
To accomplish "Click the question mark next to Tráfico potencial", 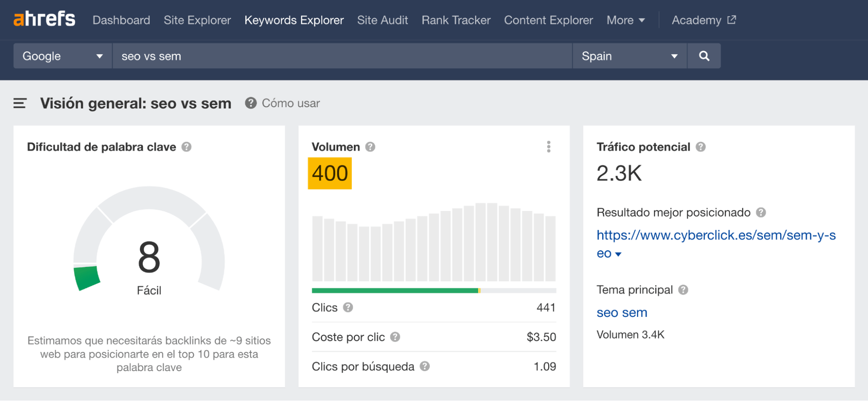I will click(x=700, y=147).
